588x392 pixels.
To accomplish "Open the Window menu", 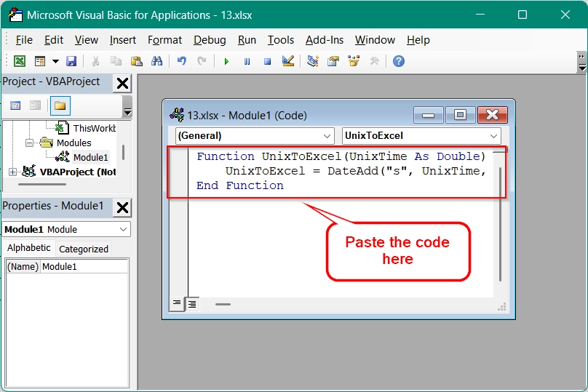I will (375, 40).
